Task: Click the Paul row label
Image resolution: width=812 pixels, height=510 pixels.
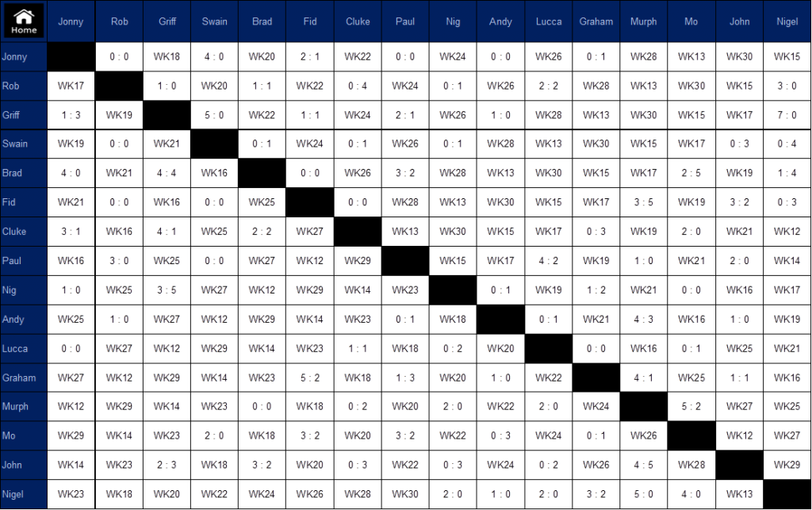Action: [24, 261]
